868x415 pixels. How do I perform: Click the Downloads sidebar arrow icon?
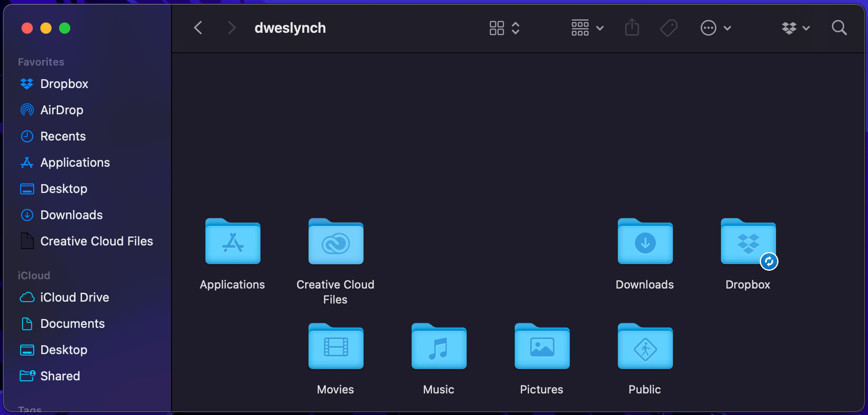[x=27, y=215]
